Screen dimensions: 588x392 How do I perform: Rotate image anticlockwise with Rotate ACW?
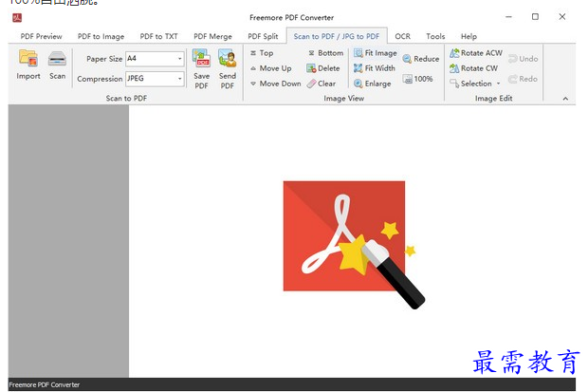coord(476,53)
